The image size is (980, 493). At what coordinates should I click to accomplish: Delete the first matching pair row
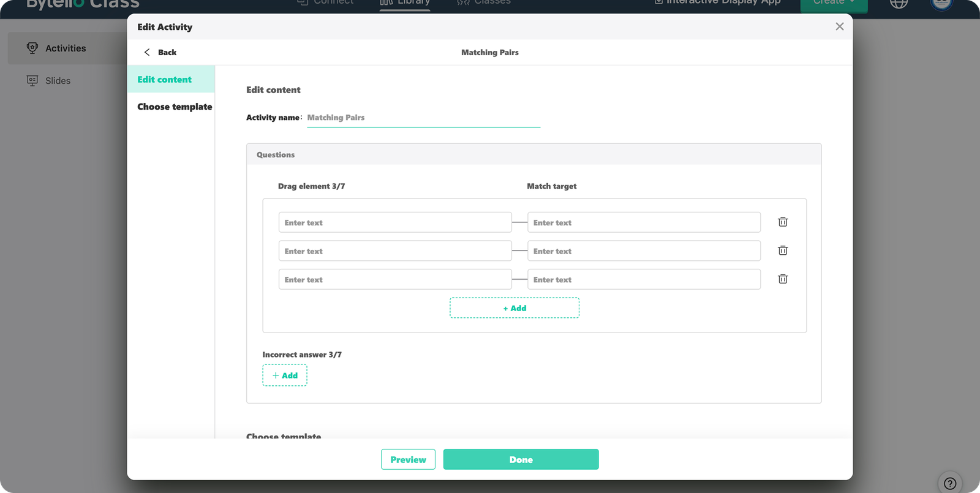coord(783,222)
